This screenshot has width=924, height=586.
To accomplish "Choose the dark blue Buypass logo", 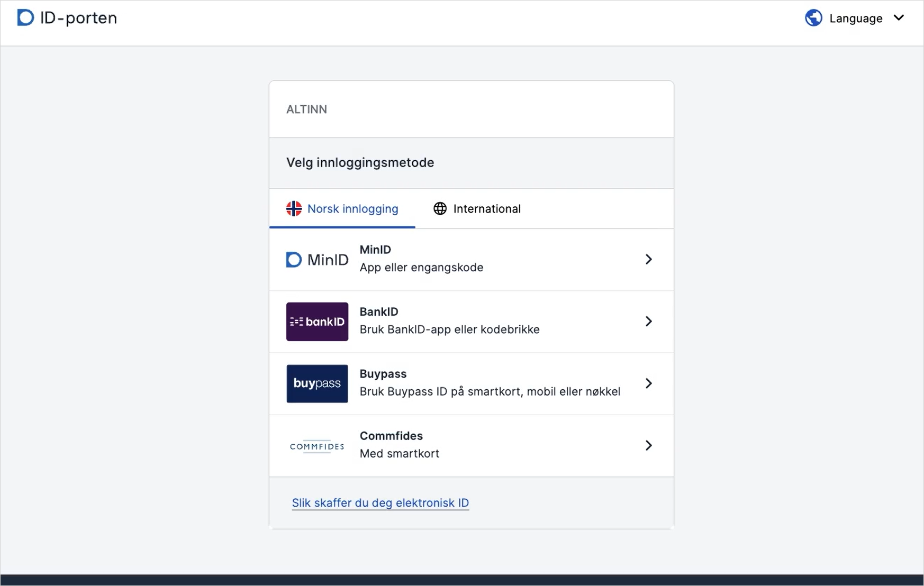I will 317,383.
